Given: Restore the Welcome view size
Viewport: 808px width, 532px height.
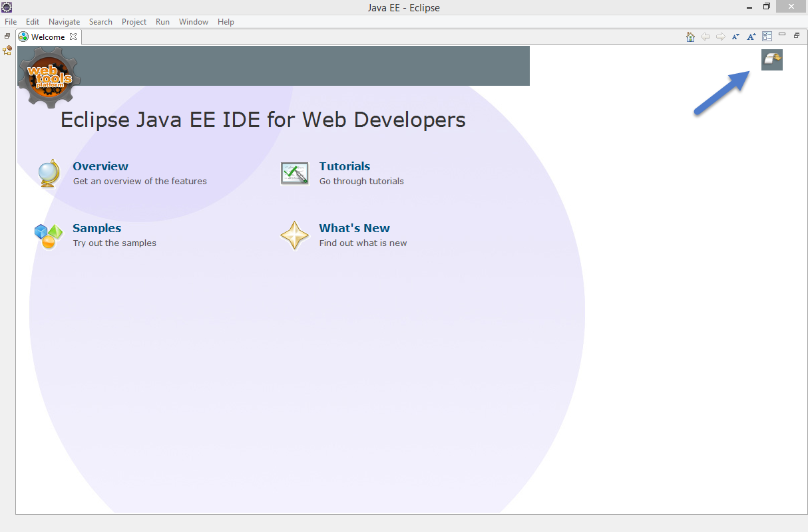Looking at the screenshot, I should click(797, 35).
